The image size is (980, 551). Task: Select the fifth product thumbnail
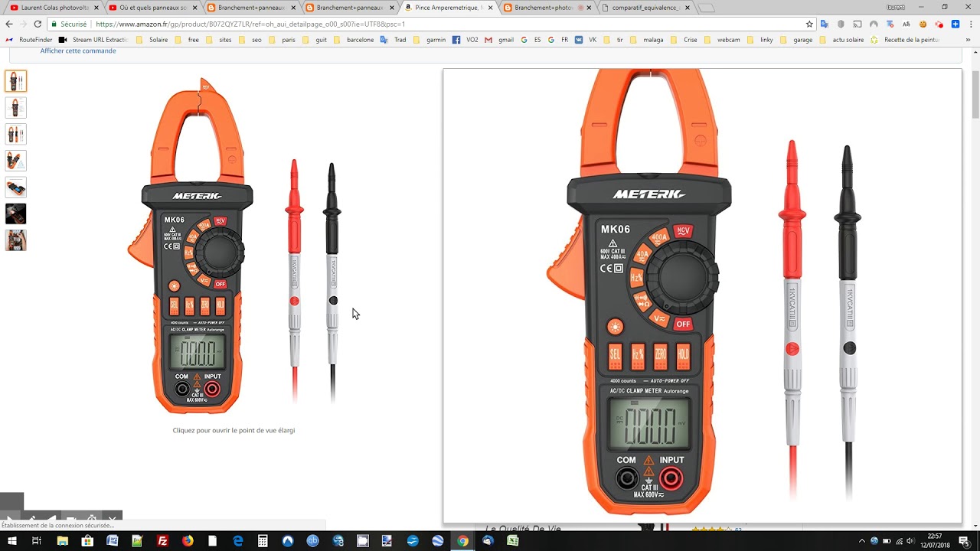pos(16,187)
